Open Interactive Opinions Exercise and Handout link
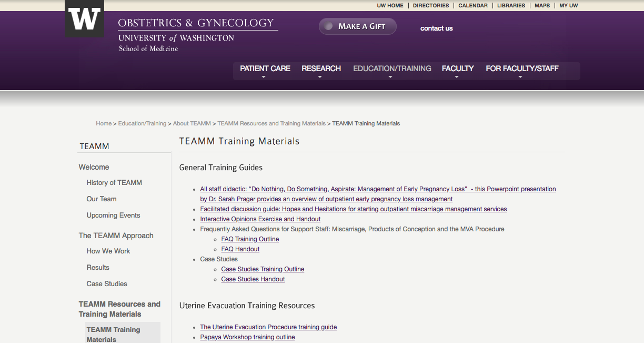This screenshot has width=644, height=343. pyautogui.click(x=260, y=219)
